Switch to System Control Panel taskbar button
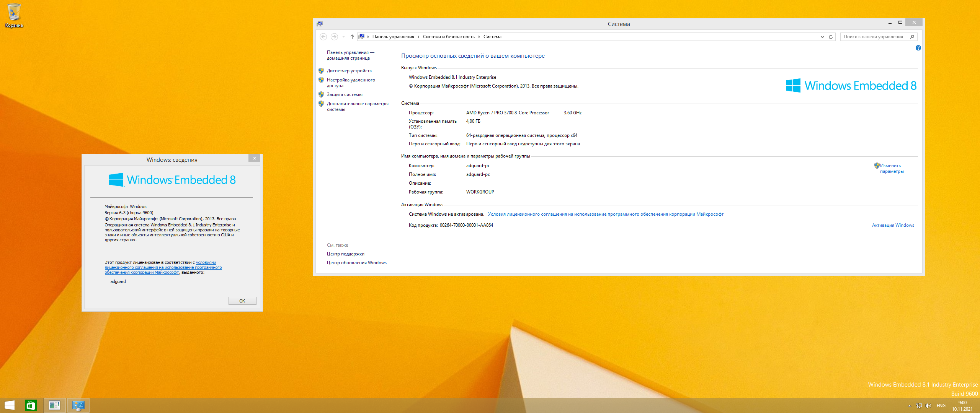 (78, 405)
